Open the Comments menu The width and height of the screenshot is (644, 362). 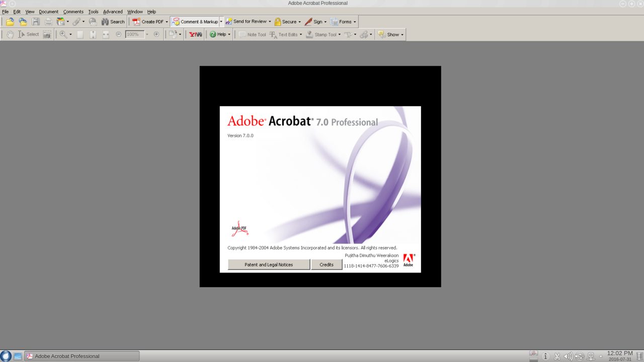[x=73, y=12]
